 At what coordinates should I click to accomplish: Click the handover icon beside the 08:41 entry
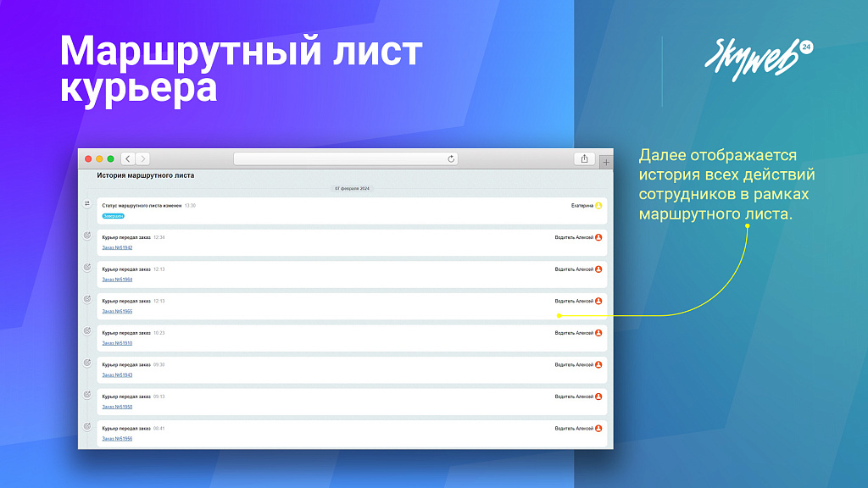coord(86,428)
